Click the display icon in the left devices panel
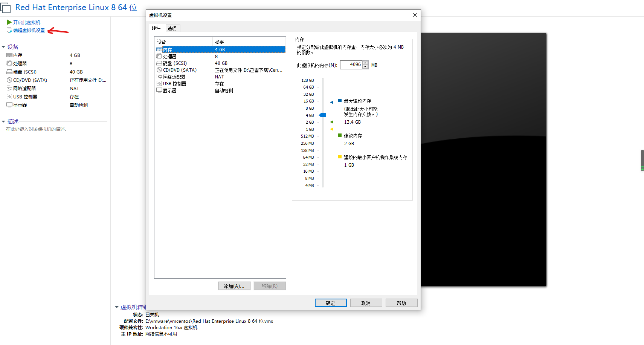The image size is (644, 345). tap(9, 105)
